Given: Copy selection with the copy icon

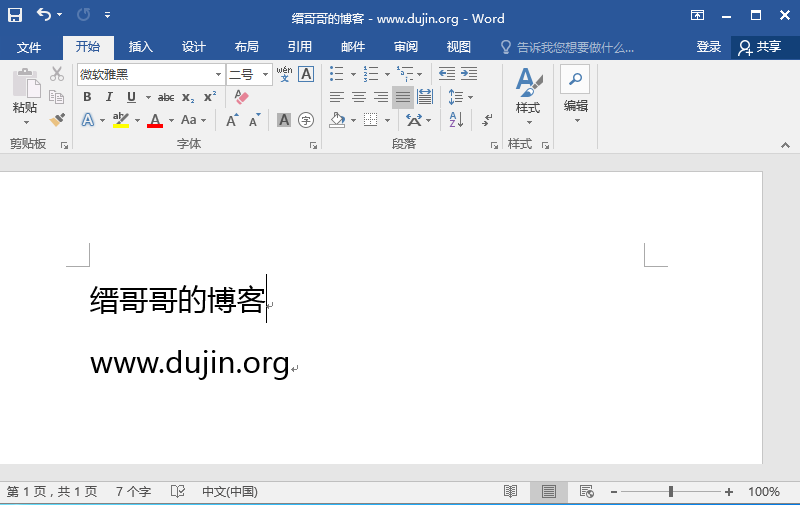Looking at the screenshot, I should [x=57, y=97].
